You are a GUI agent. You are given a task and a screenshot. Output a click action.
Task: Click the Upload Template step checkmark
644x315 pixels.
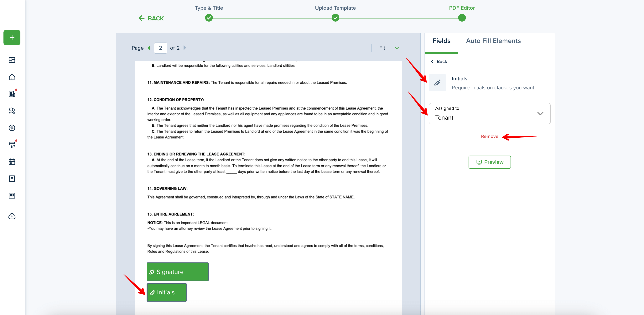(335, 18)
